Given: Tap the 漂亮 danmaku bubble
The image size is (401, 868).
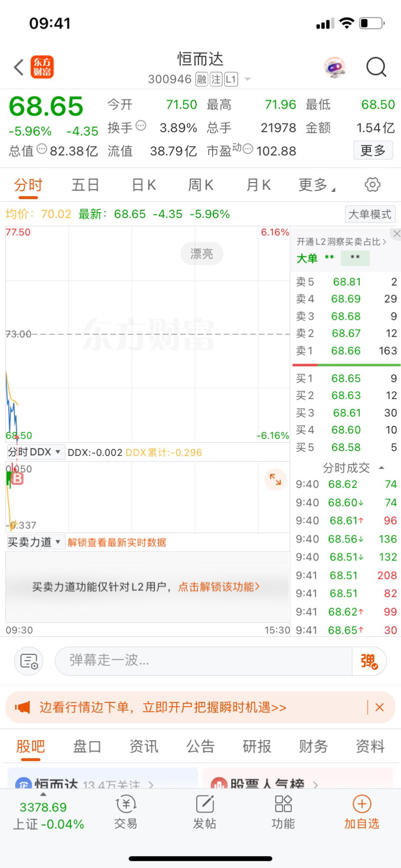Looking at the screenshot, I should pos(201,254).
